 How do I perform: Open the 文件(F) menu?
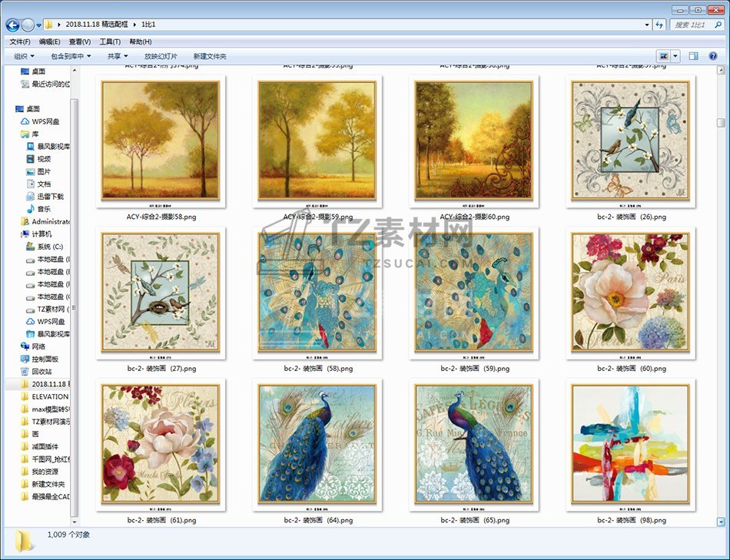tap(19, 42)
